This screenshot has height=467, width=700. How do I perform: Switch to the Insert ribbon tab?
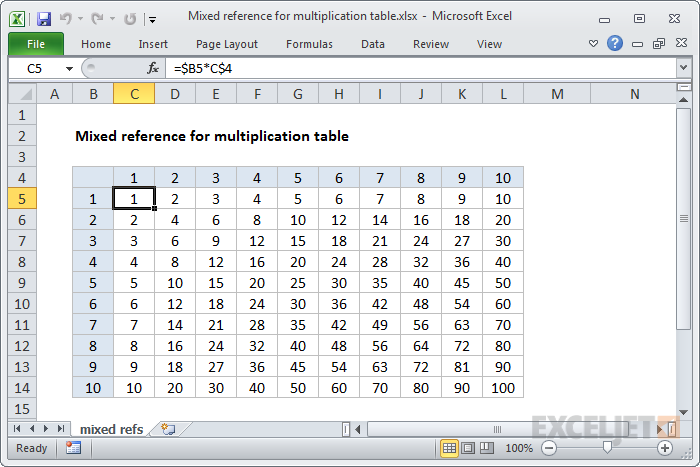click(x=153, y=44)
